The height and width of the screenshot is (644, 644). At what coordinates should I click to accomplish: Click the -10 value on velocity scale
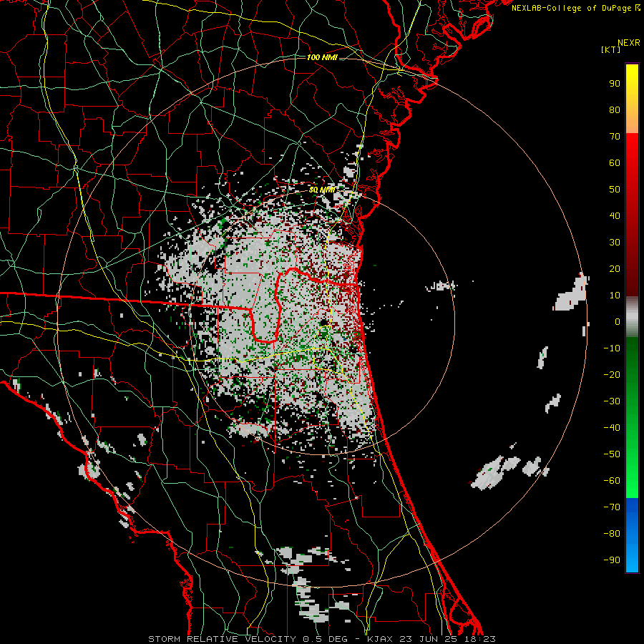coord(612,348)
